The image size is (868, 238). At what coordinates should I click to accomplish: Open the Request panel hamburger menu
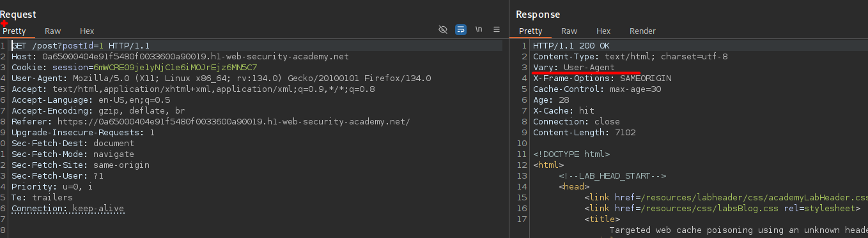pos(497,30)
